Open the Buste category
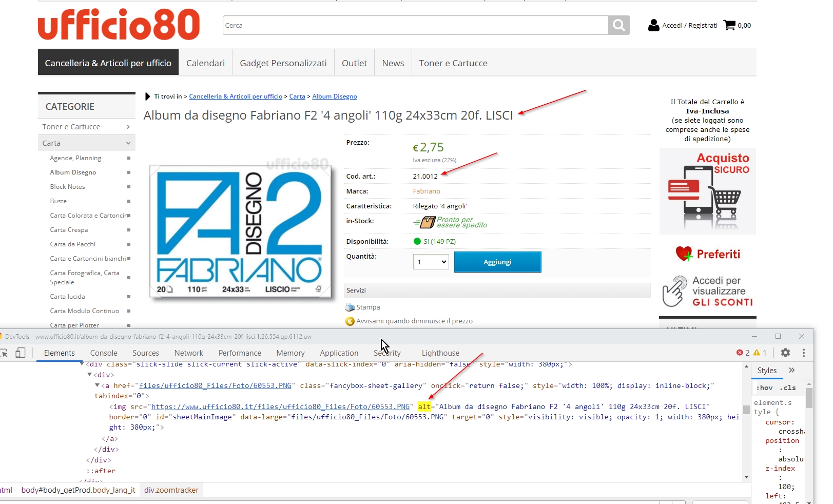The image size is (833, 504). [x=59, y=201]
